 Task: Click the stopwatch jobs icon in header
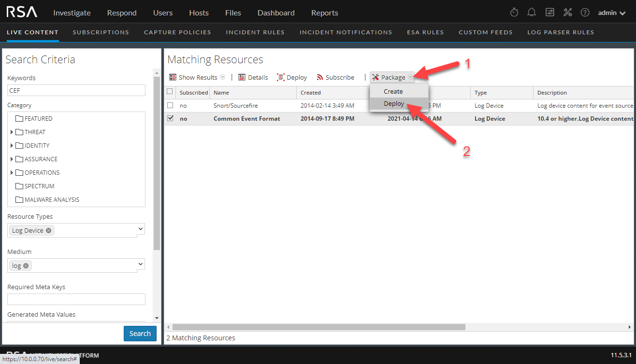pyautogui.click(x=514, y=13)
